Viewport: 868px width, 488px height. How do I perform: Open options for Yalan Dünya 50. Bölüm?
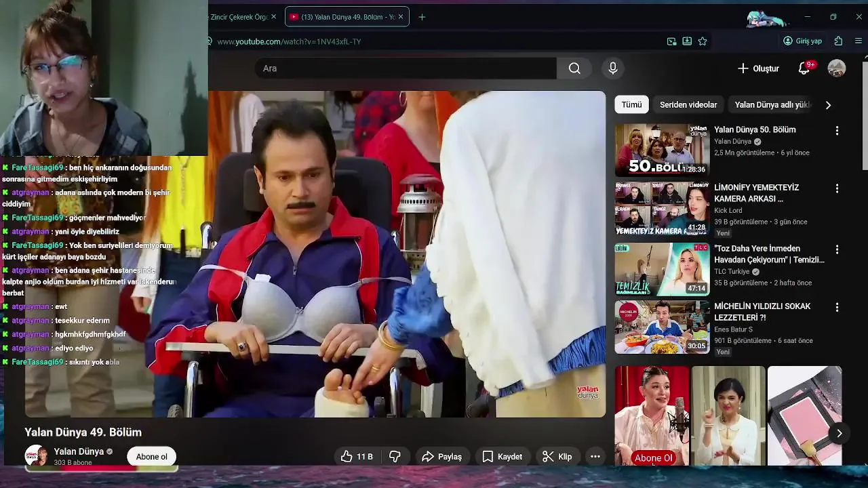(837, 131)
